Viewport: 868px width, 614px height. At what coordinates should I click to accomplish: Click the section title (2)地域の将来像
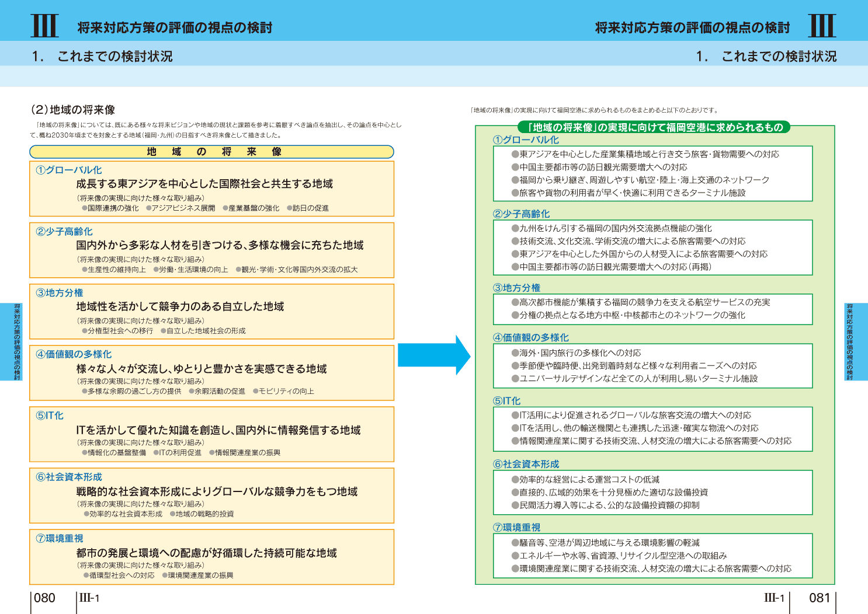(x=72, y=110)
